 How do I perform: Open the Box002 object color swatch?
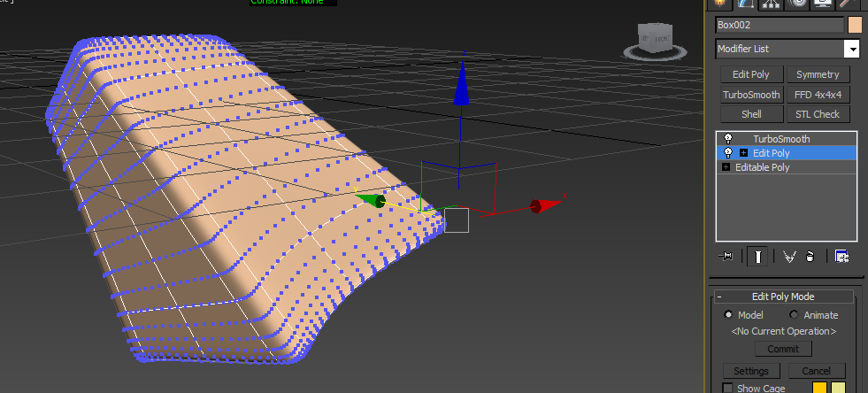(x=855, y=25)
